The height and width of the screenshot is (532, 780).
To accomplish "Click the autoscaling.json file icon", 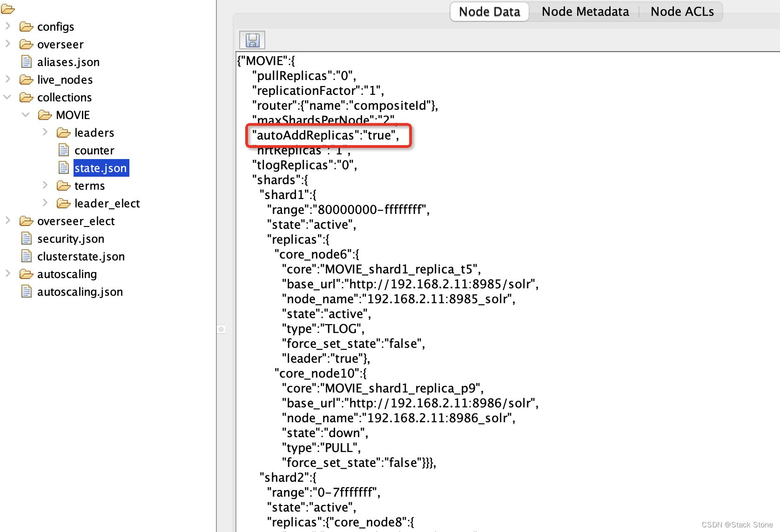I will pos(27,292).
